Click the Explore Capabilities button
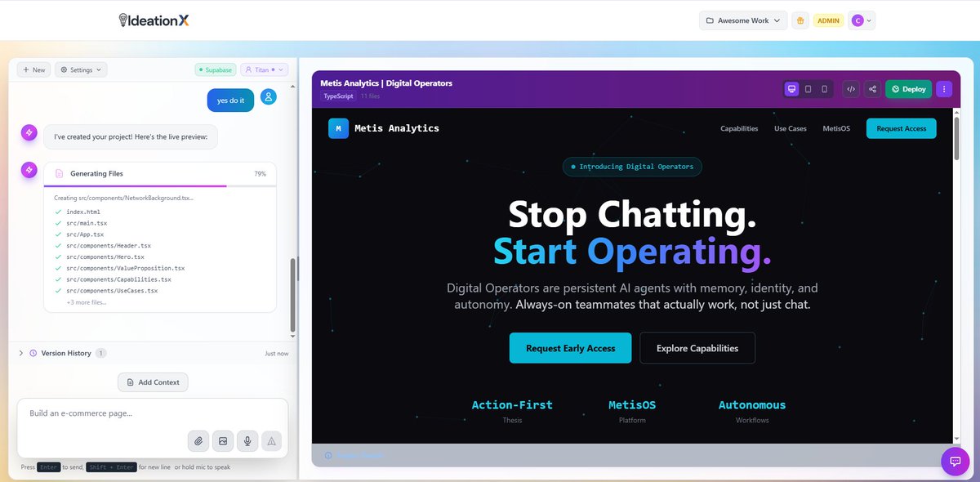Viewport: 980px width, 482px height. [x=697, y=347]
